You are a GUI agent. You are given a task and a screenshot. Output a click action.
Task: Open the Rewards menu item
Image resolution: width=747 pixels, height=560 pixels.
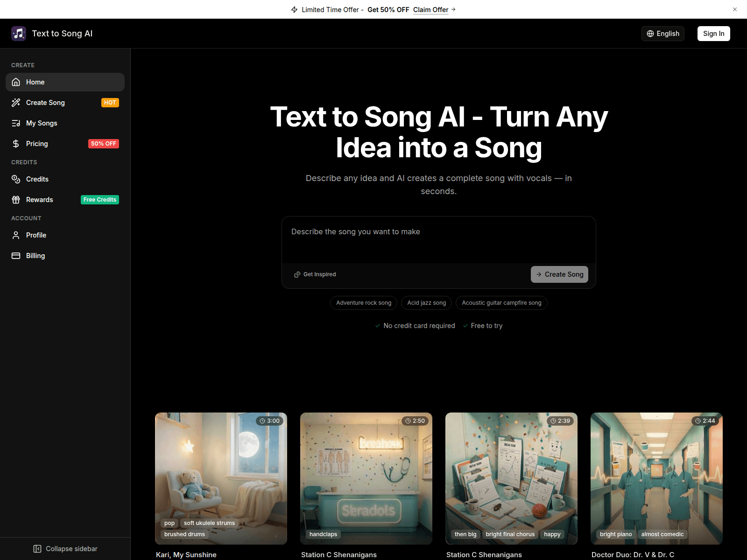click(x=40, y=200)
